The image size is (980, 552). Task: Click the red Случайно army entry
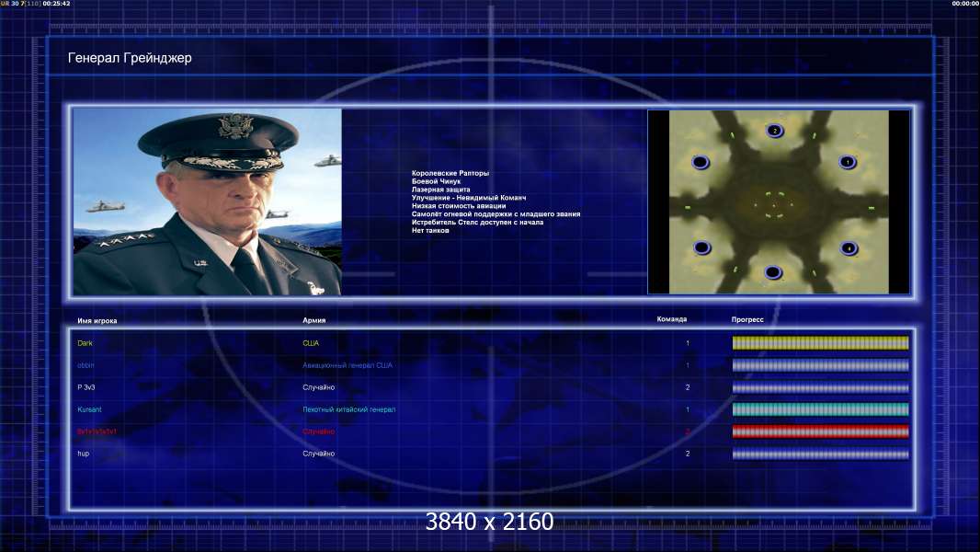tap(319, 431)
